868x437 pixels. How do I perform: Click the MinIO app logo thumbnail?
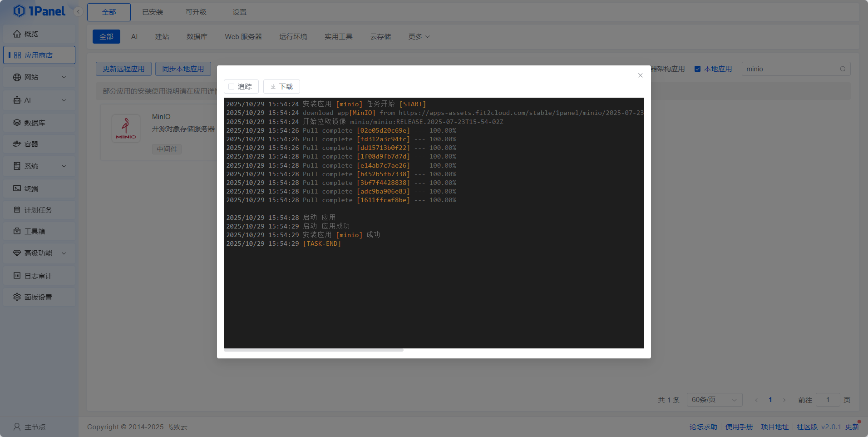tap(126, 129)
